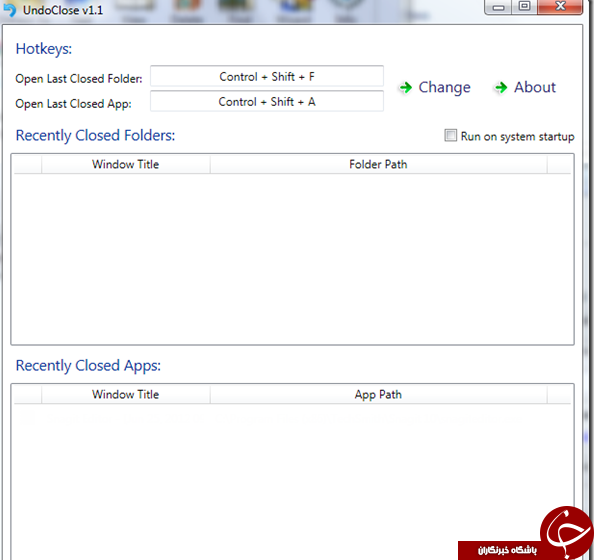Click the blank first column header in apps list

[28, 394]
